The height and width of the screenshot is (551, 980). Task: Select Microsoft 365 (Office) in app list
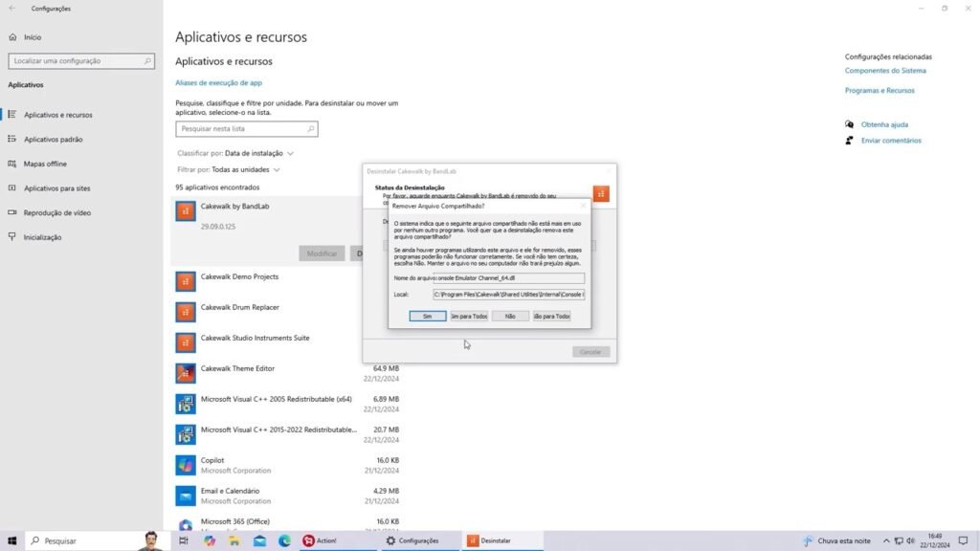click(x=287, y=523)
